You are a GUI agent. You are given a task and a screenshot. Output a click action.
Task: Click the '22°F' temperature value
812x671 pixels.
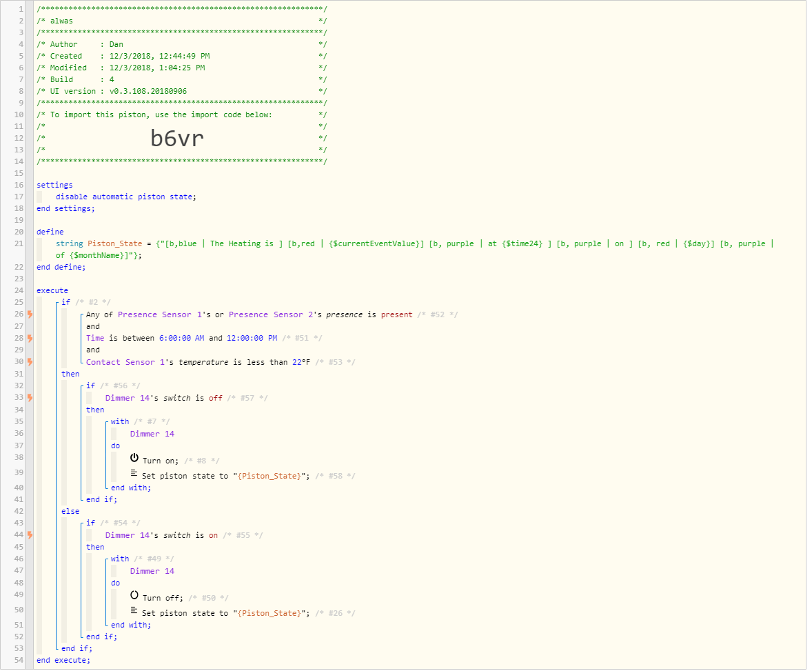click(x=301, y=362)
